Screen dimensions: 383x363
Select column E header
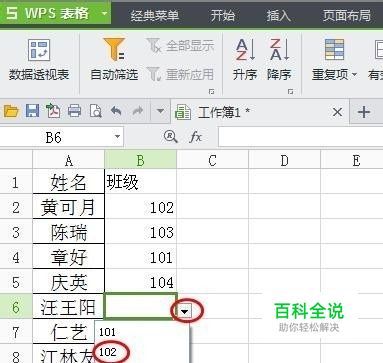point(352,160)
